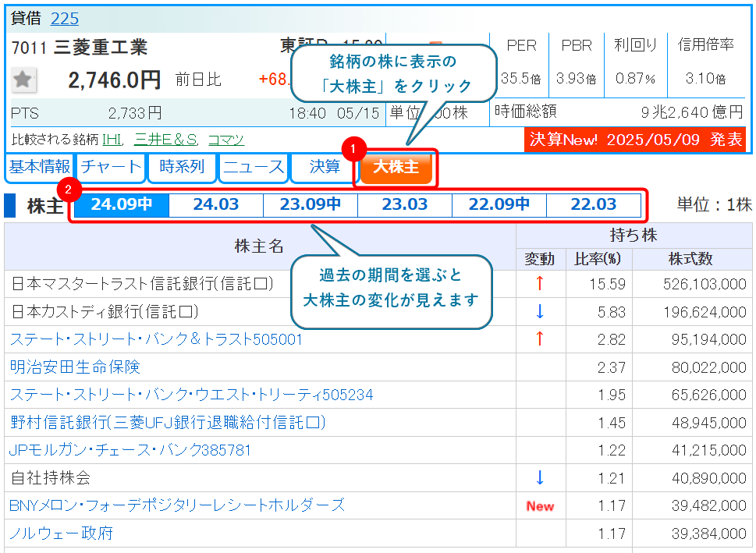Screen dimensions: 756x553
Task: Click the red up arrow for 日本マスタートラスト
Action: pos(540,283)
